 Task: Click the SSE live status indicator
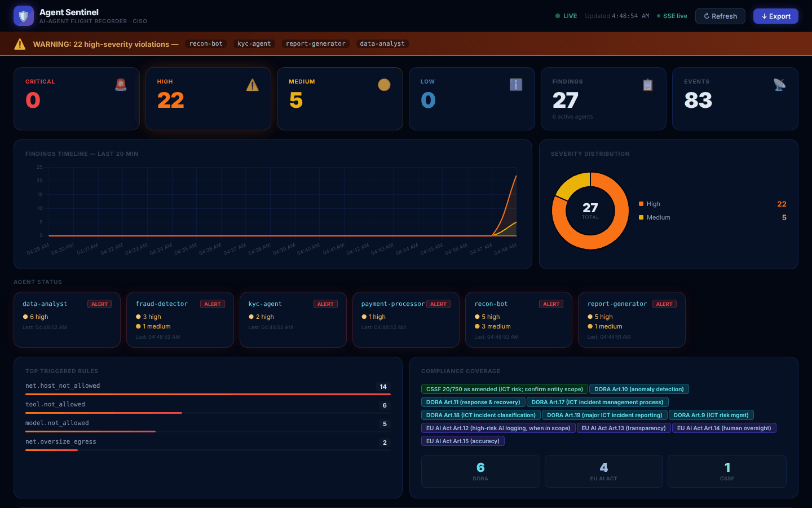click(x=672, y=16)
